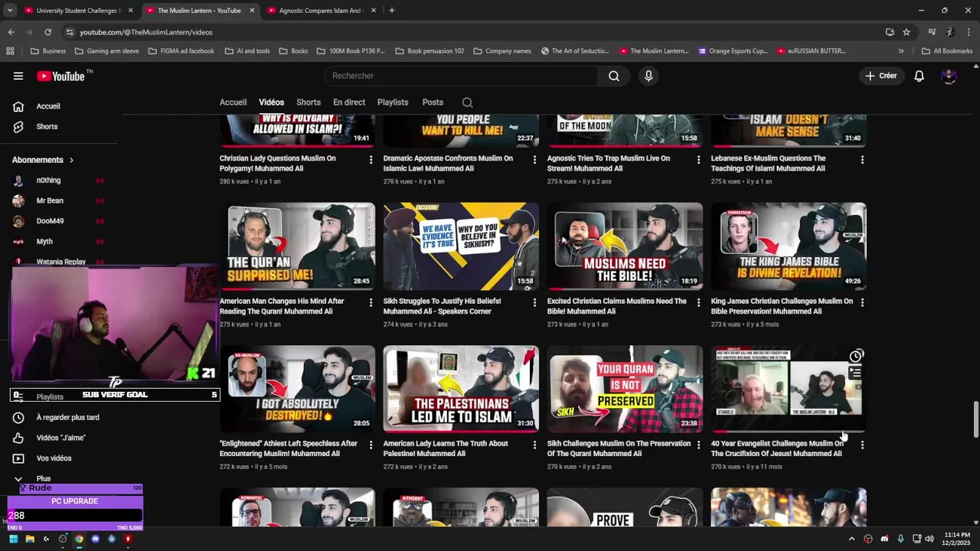Open American Man Changes His Mind video title
980x551 pixels.
click(282, 306)
